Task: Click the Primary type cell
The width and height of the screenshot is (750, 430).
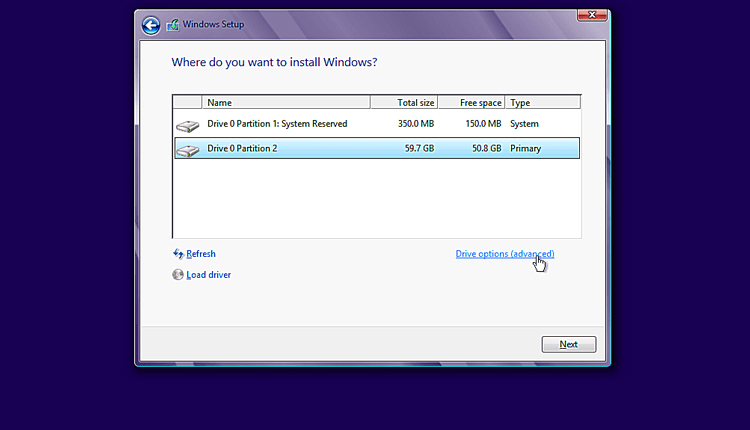Action: point(525,149)
